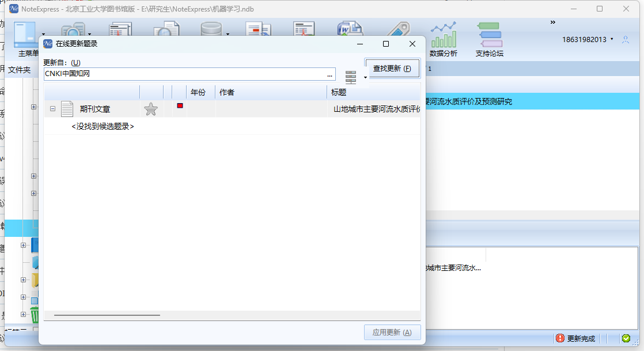Image resolution: width=644 pixels, height=351 pixels.
Task: Open the 支持论坛 forum icon
Action: pyautogui.click(x=489, y=36)
